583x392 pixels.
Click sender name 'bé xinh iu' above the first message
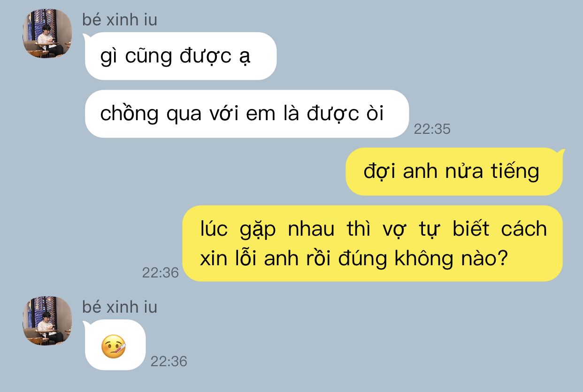tap(120, 20)
